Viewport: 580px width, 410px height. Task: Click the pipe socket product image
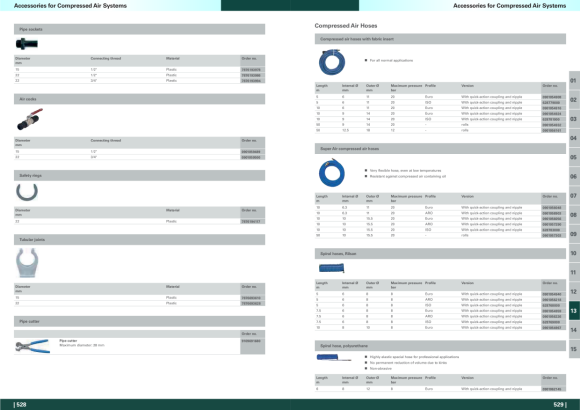coord(27,44)
